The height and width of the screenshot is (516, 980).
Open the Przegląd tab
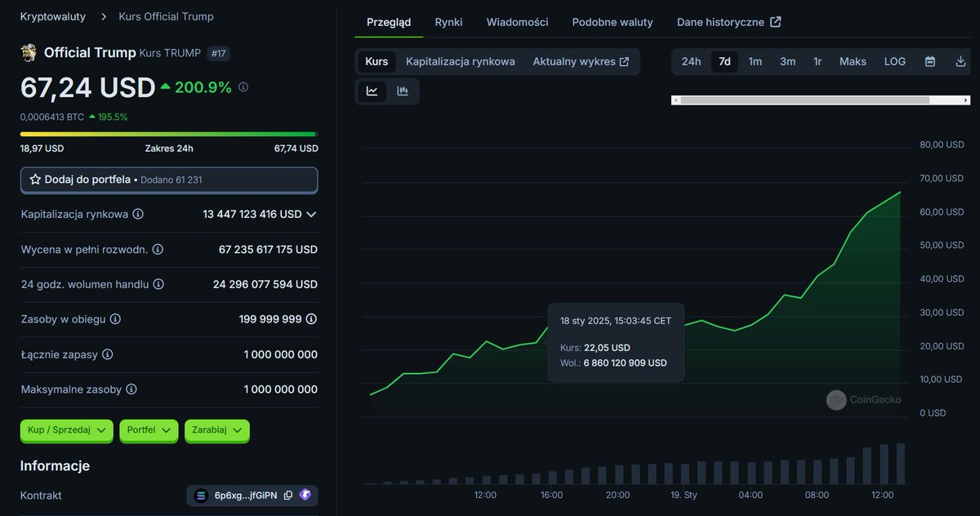pyautogui.click(x=389, y=22)
